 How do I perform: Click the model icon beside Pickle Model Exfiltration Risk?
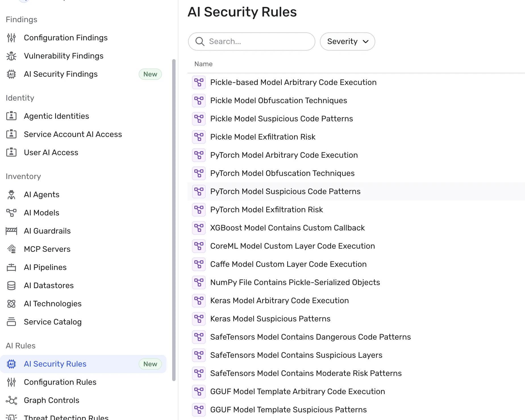coord(199,137)
